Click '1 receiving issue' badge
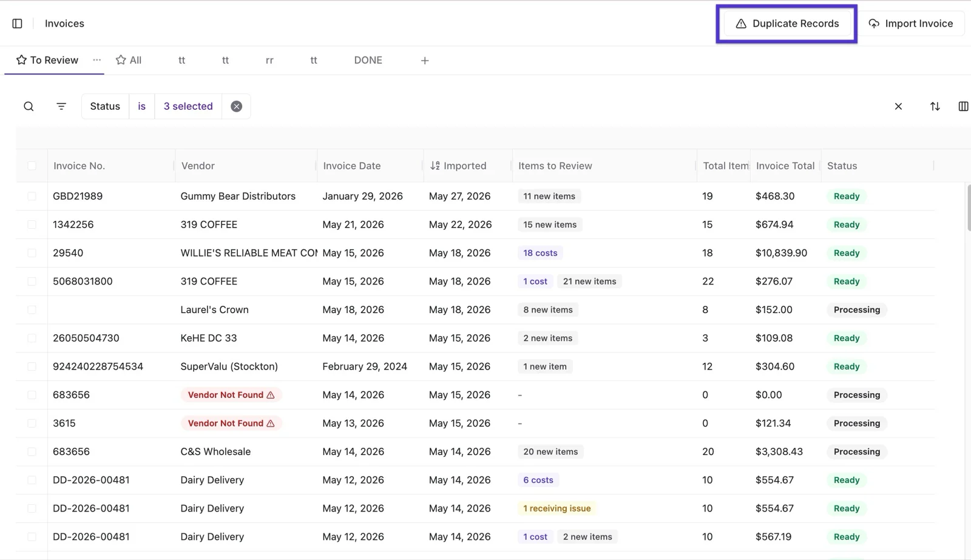 (x=557, y=508)
